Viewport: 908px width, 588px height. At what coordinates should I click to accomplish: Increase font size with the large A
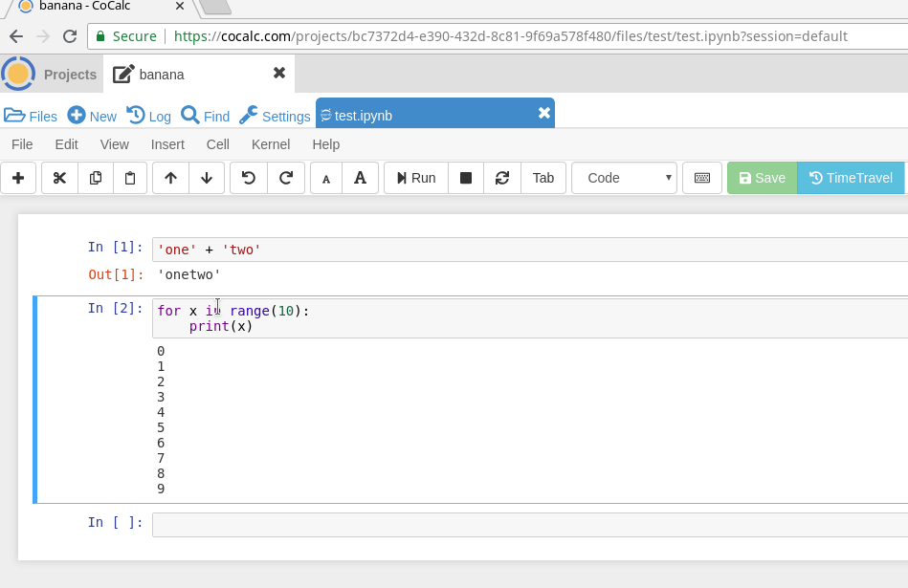tap(360, 178)
